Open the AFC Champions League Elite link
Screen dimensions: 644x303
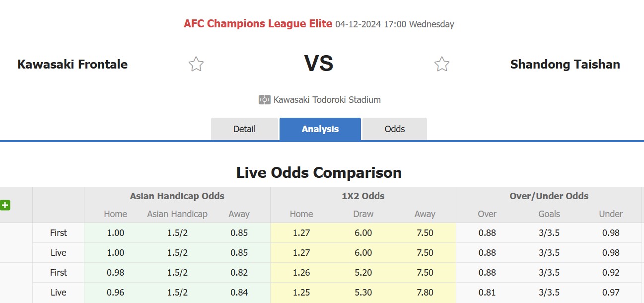(x=258, y=23)
